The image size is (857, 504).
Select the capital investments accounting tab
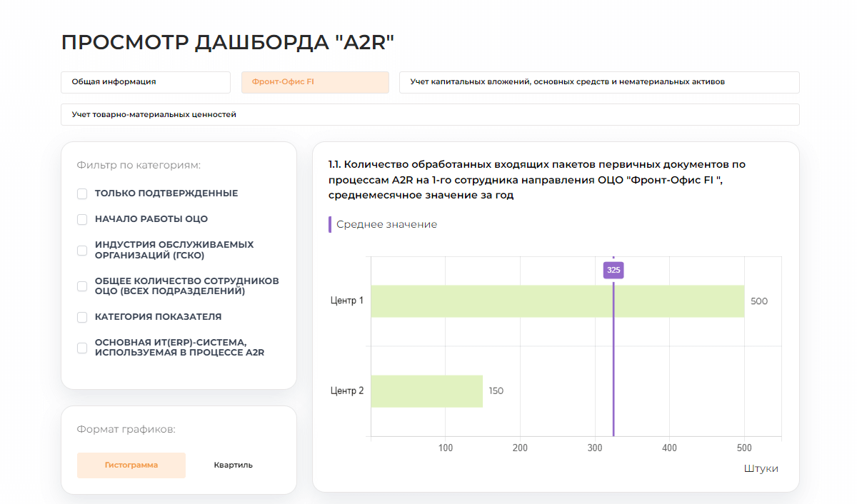(600, 82)
